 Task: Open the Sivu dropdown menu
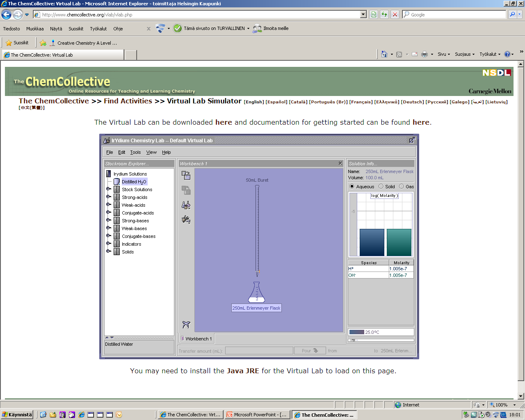pyautogui.click(x=444, y=54)
